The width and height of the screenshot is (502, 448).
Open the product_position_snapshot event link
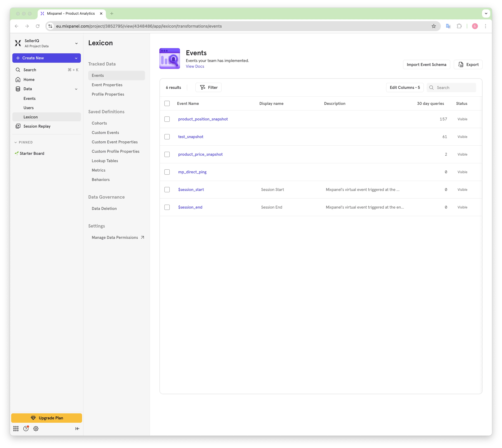pyautogui.click(x=203, y=119)
